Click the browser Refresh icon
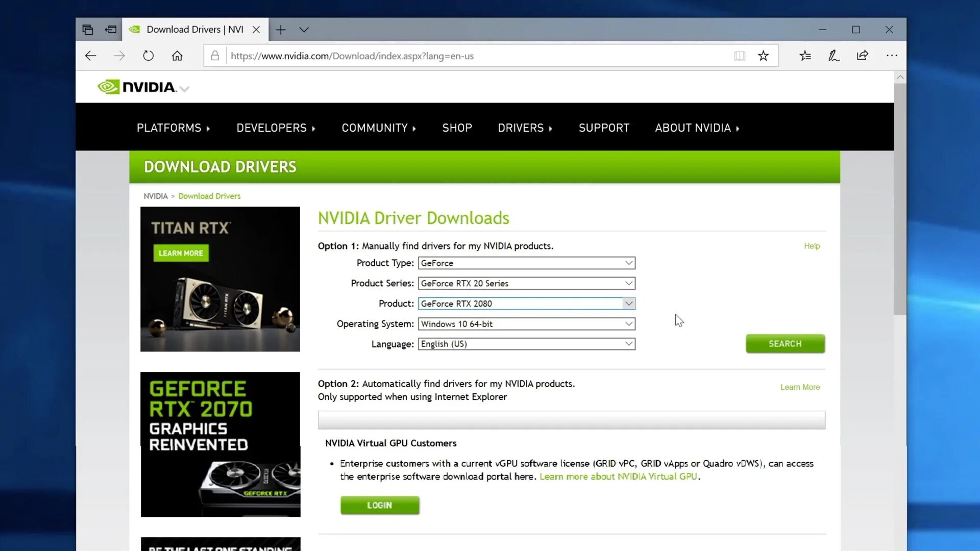Image resolution: width=980 pixels, height=551 pixels. click(x=148, y=56)
